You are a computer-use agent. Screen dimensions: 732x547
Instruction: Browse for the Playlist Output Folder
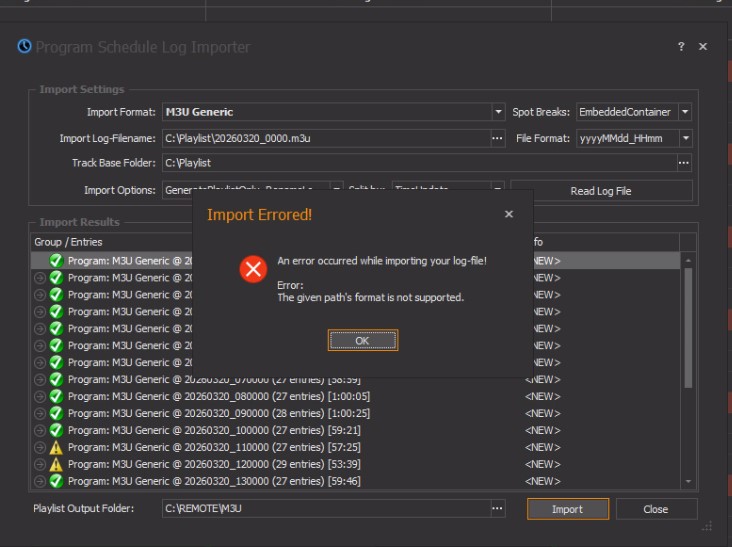click(x=498, y=509)
